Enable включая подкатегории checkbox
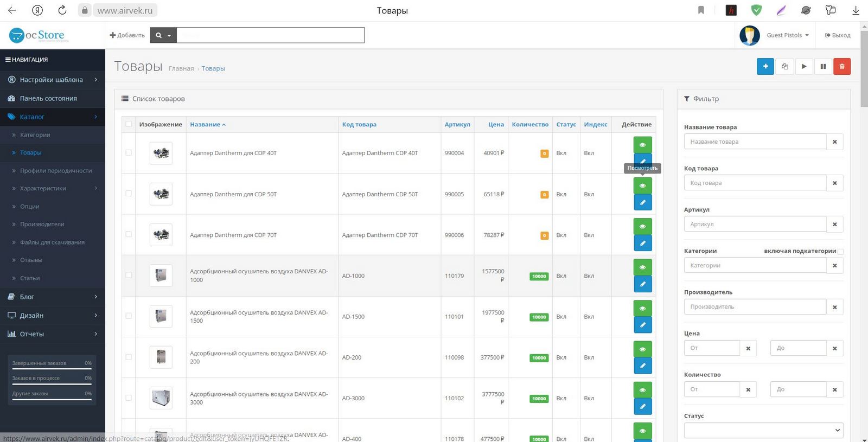868x442 pixels. tap(840, 251)
